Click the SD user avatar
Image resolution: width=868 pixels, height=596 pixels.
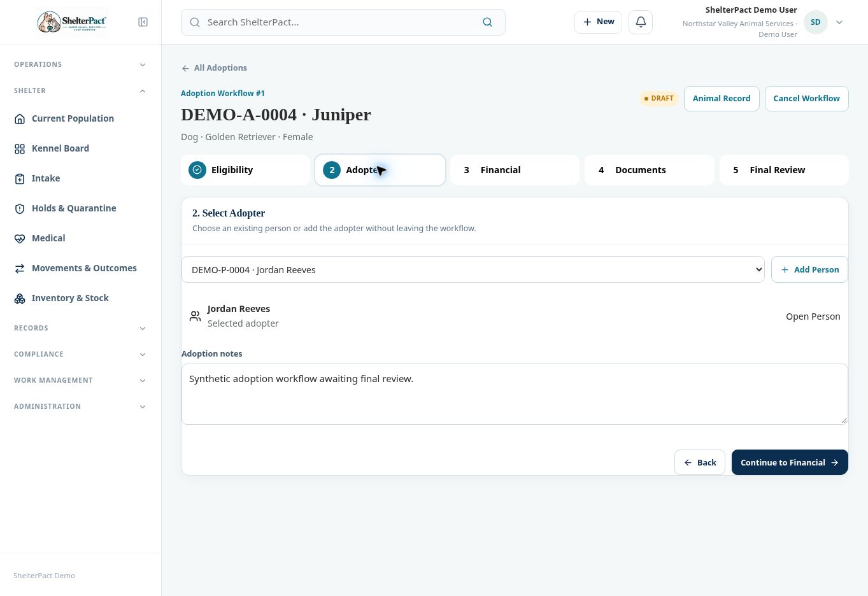coord(816,22)
